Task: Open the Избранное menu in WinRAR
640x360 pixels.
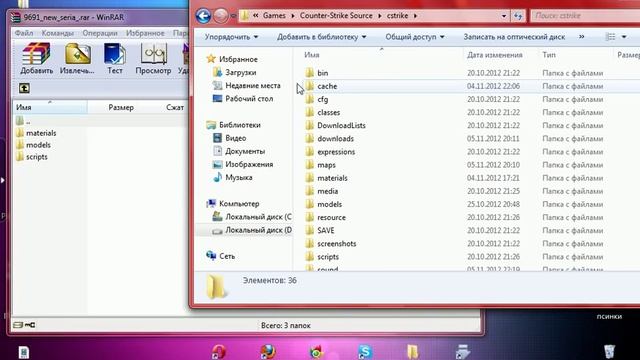Action: [x=145, y=33]
